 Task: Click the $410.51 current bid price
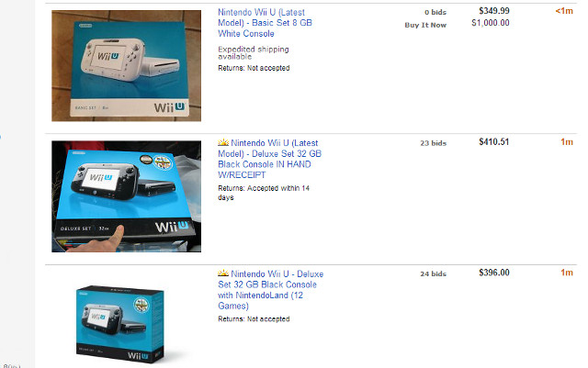tap(494, 141)
